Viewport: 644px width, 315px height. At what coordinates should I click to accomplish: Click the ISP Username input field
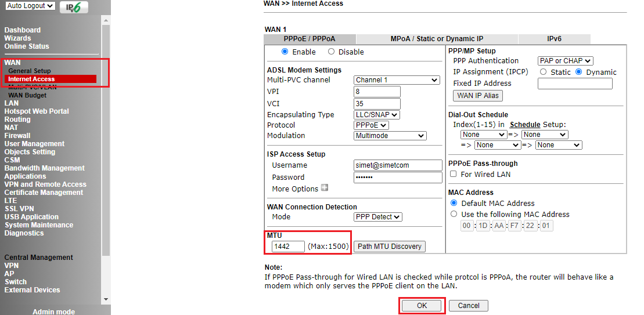click(x=398, y=165)
